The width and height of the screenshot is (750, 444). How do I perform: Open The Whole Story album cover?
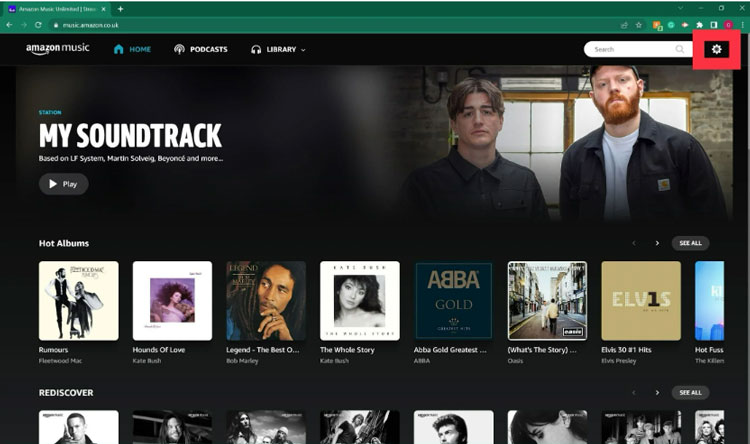pos(360,300)
